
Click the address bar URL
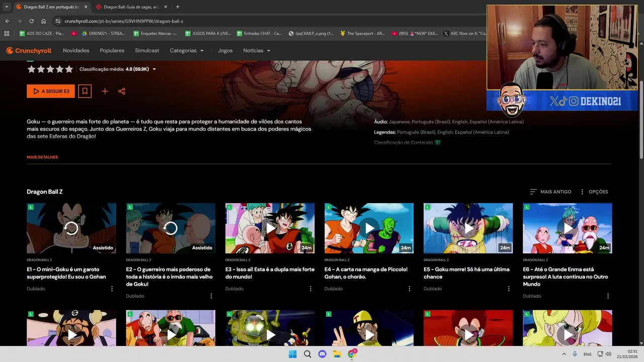pos(124,21)
